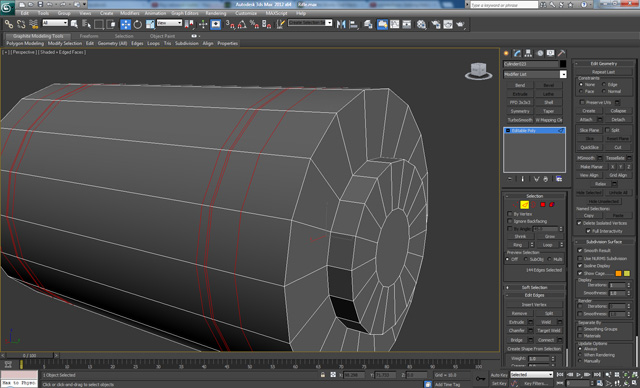
Task: Open the reference coordinate View dropdown
Action: tap(169, 23)
